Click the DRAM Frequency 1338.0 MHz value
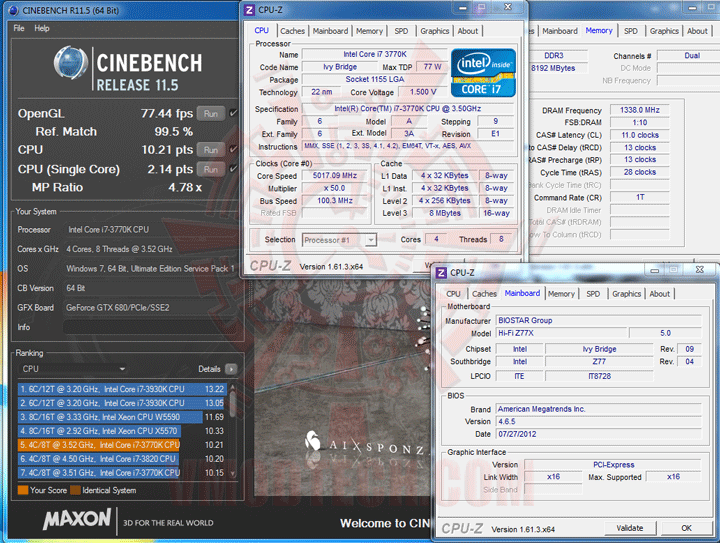 640,110
